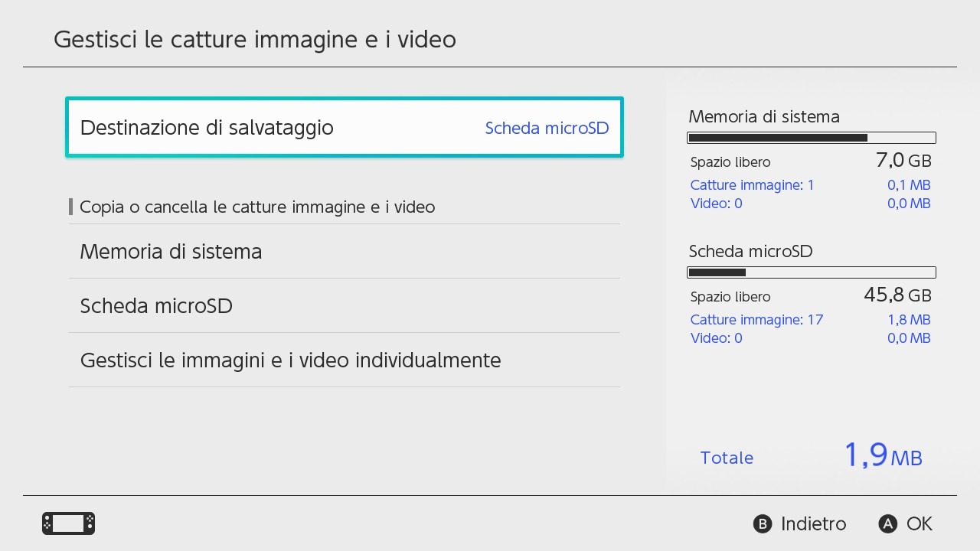Click the system memory usage bar
The image size is (980, 551).
(x=812, y=138)
